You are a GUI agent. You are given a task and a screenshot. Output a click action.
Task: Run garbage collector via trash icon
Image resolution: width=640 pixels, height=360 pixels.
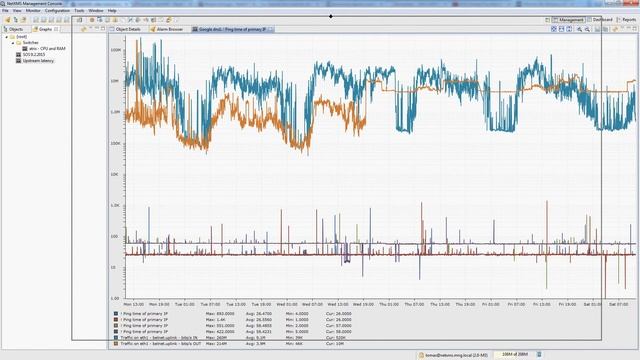(x=539, y=355)
